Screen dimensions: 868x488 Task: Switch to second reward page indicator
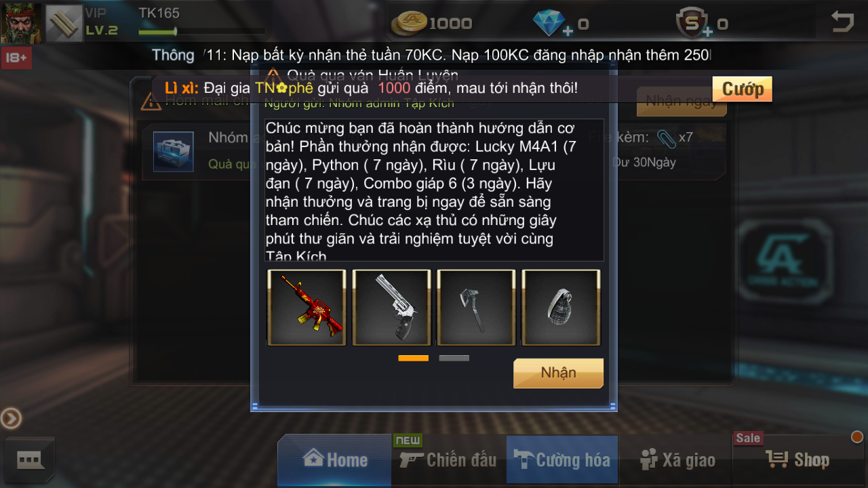point(454,358)
